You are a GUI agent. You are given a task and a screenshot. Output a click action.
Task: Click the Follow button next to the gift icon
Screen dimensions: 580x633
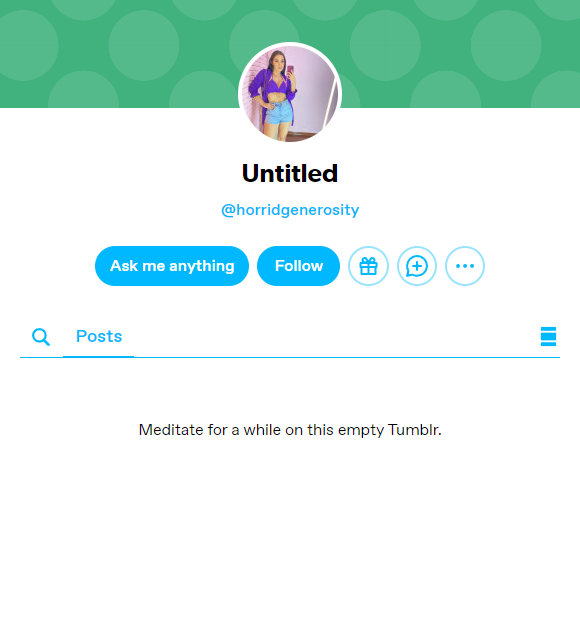click(298, 266)
